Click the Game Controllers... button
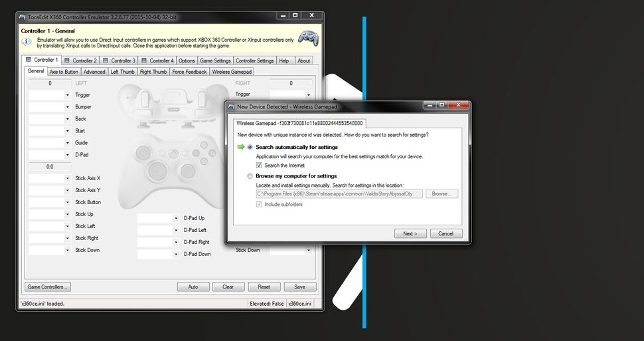 [x=48, y=286]
